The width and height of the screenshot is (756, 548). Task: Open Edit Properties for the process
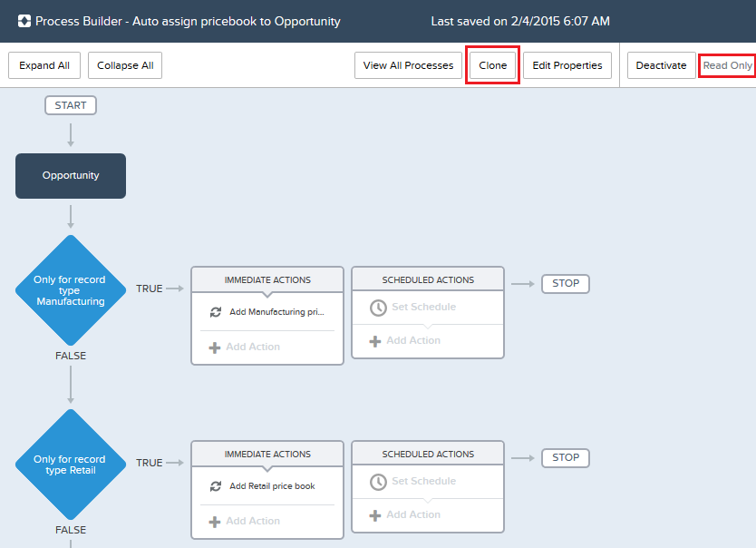tap(567, 65)
